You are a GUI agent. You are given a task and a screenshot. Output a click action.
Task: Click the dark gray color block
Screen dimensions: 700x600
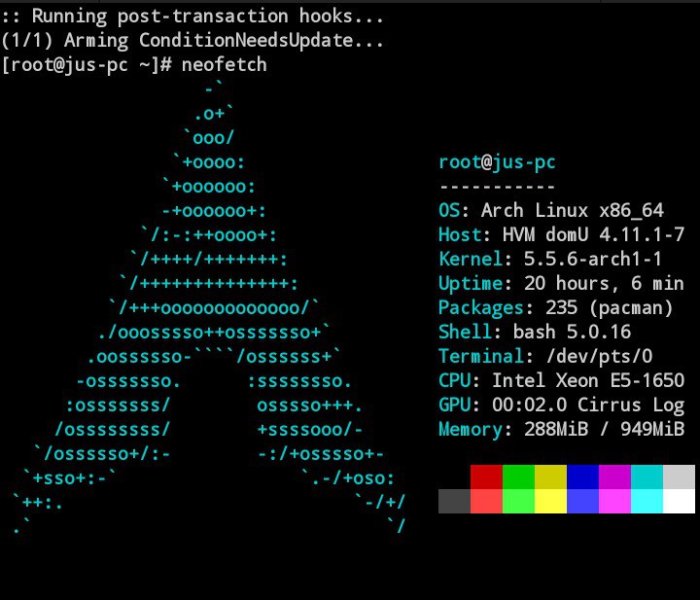454,502
